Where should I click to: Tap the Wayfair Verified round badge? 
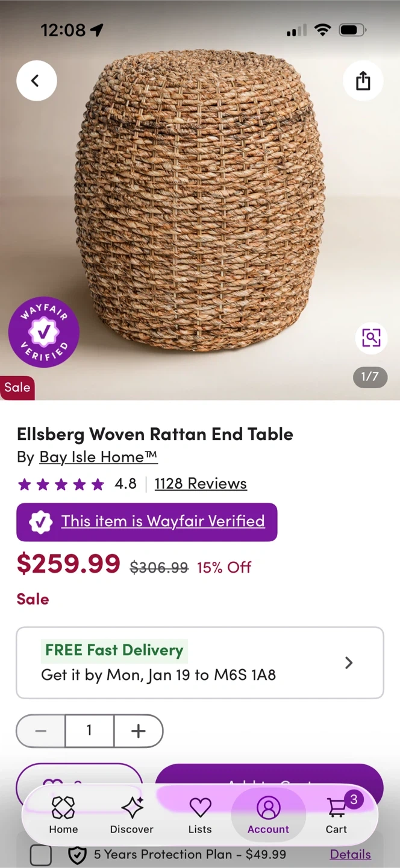[44, 332]
